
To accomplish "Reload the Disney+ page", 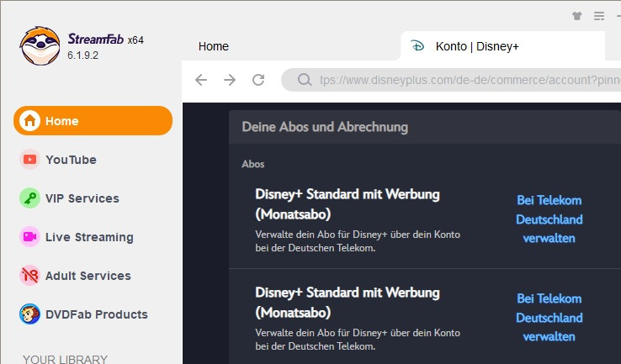I will [258, 80].
